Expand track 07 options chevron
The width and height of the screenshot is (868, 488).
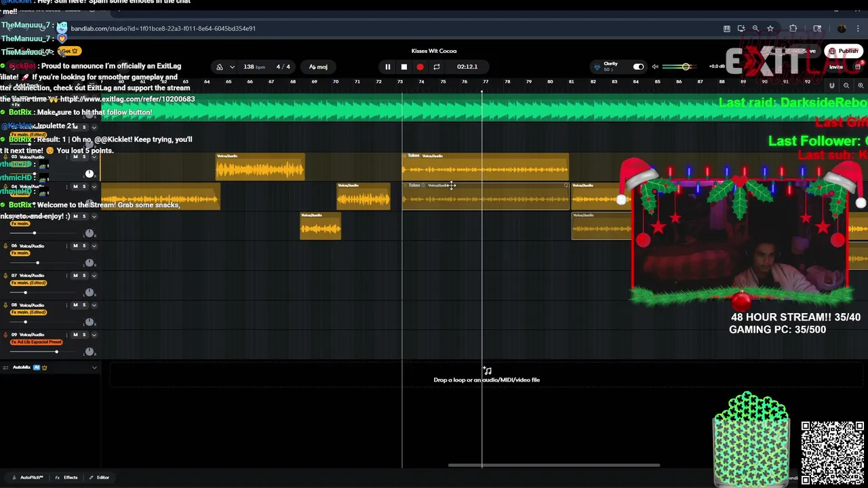tap(94, 275)
